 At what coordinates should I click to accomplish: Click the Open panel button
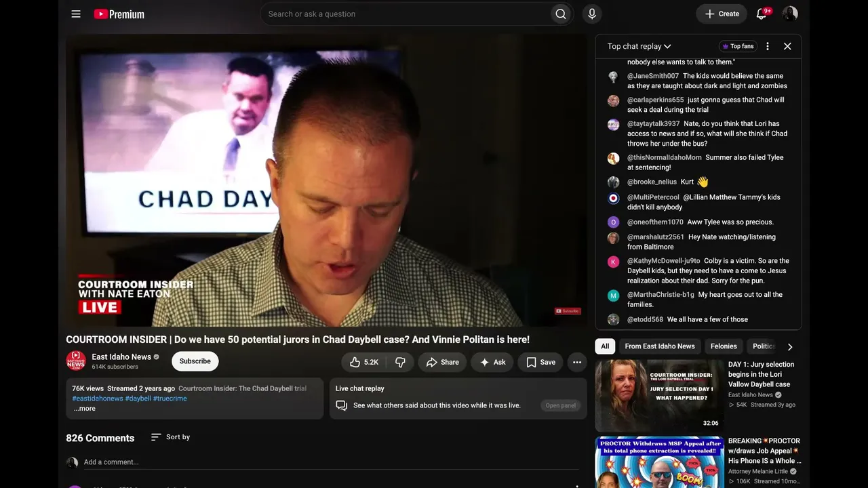561,405
